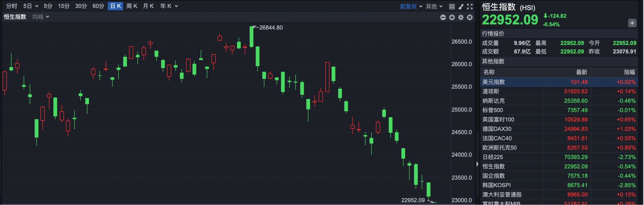Image resolution: width=644 pixels, height=205 pixels.
Task: Sort by 最新 column header
Action: (x=582, y=72)
